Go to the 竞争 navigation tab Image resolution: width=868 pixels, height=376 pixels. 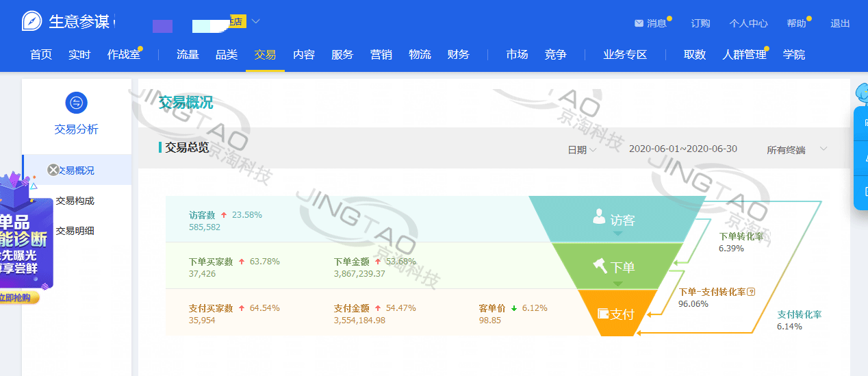(x=555, y=55)
